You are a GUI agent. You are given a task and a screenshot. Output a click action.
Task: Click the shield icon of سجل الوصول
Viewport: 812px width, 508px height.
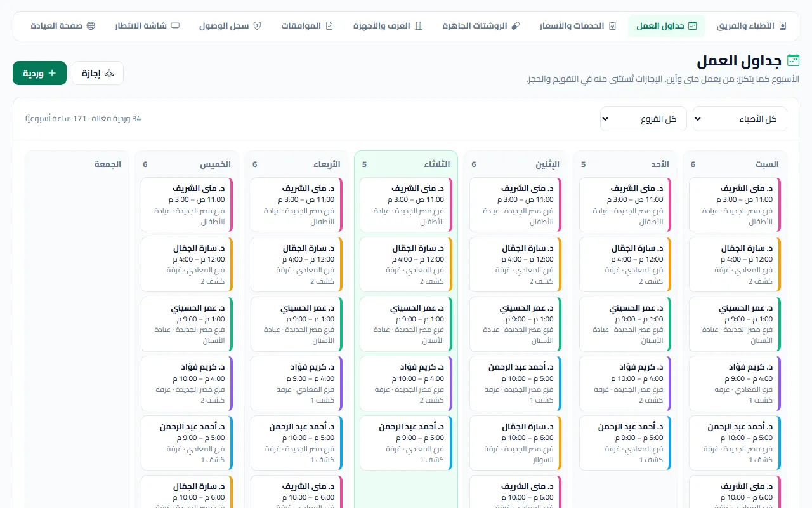tap(257, 26)
